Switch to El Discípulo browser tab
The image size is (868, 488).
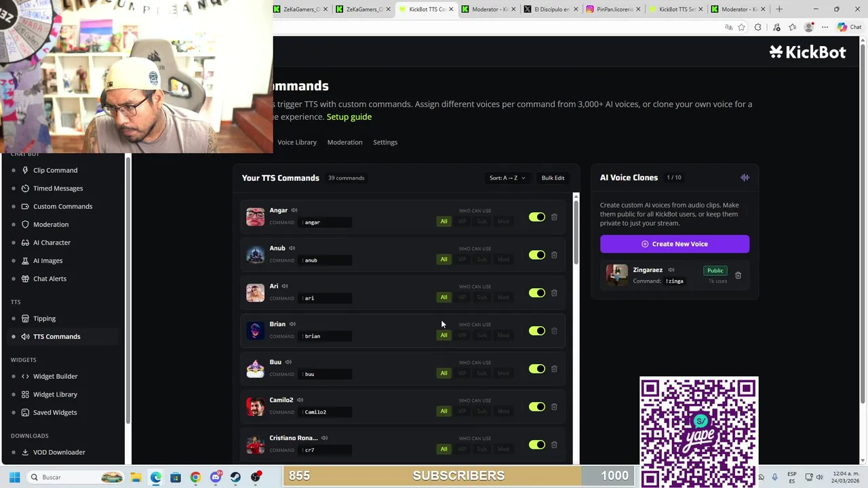(x=550, y=9)
